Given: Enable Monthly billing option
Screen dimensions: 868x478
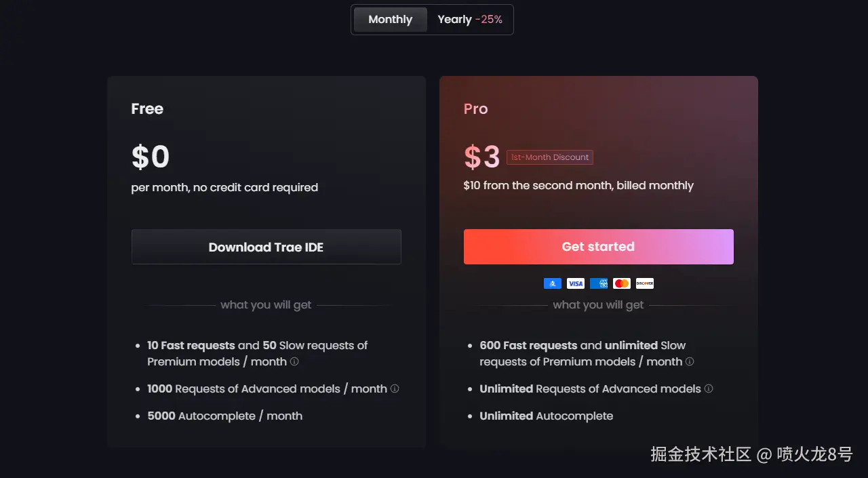Looking at the screenshot, I should (390, 19).
